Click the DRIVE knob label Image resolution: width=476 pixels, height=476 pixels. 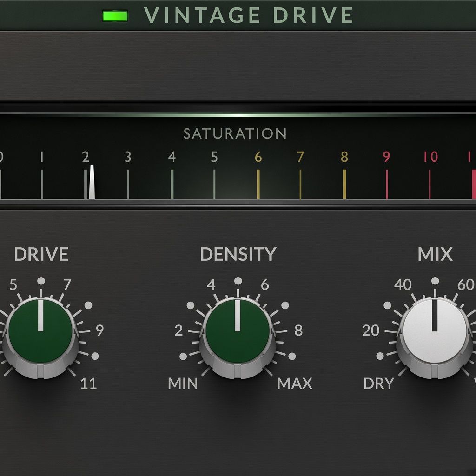[x=41, y=254]
